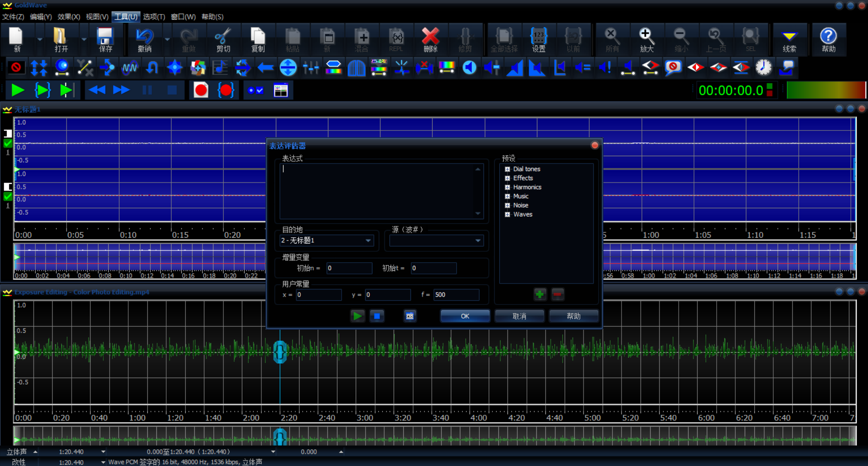Expand the Dial tones preset folder
The width and height of the screenshot is (868, 466).
[507, 169]
